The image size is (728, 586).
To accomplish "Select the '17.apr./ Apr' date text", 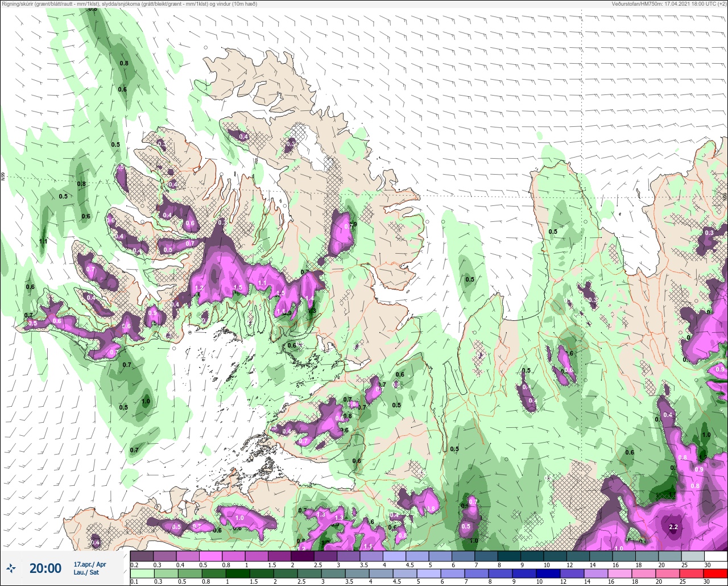I will [90, 564].
